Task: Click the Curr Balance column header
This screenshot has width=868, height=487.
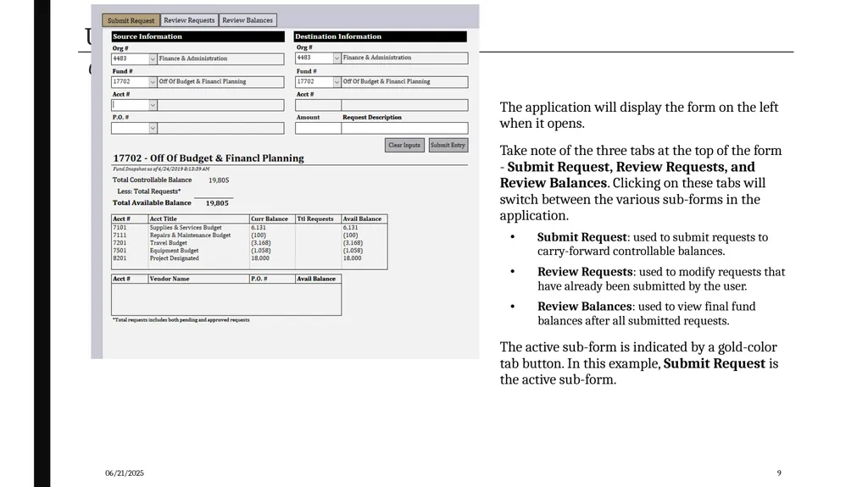Action: coord(272,219)
